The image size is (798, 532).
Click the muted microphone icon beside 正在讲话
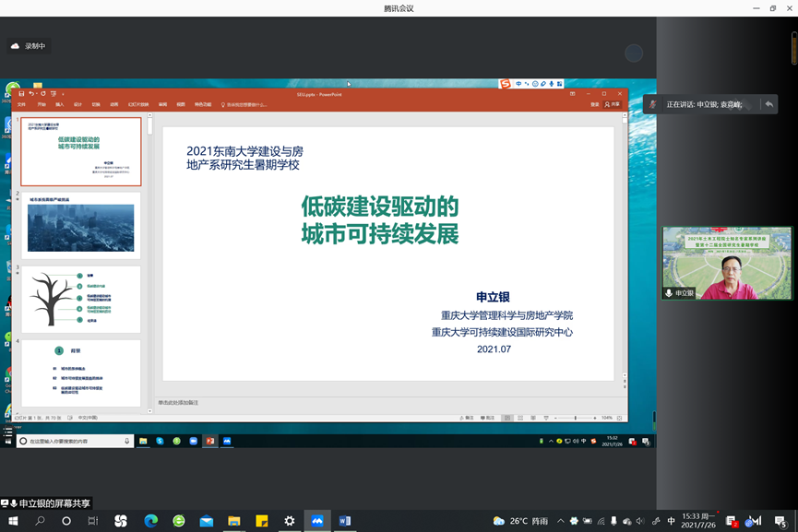[x=653, y=105]
